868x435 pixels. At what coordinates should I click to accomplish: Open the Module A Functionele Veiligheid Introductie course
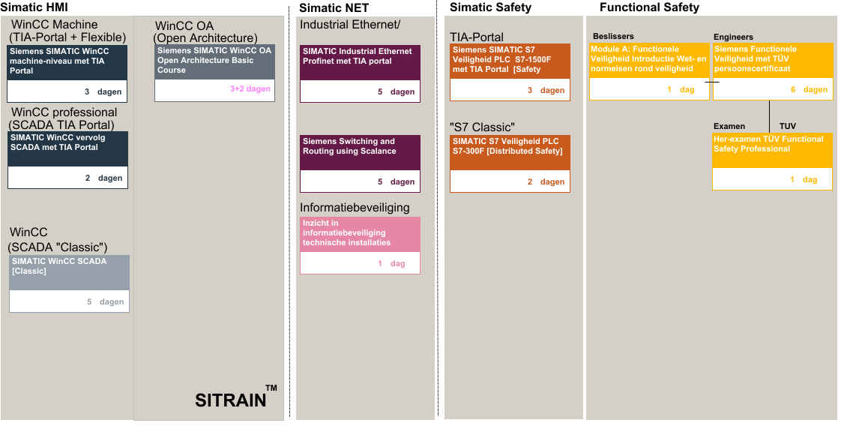649,60
